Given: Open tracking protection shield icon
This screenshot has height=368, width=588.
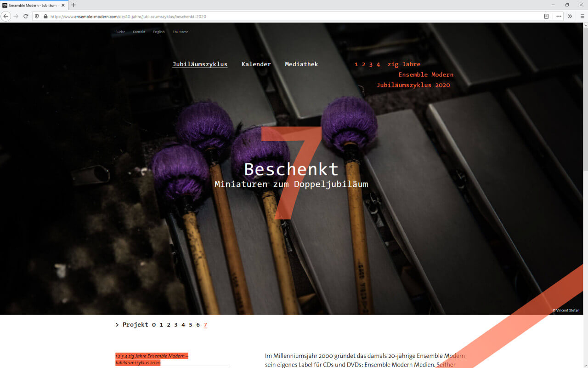Looking at the screenshot, I should [37, 16].
